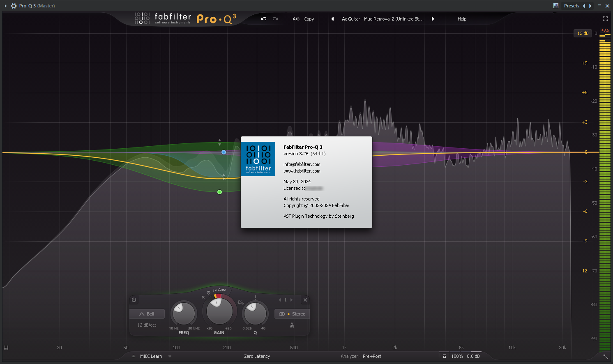Viewport: 613px width, 364px height.
Task: Toggle the band bypass power button
Action: [x=134, y=300]
